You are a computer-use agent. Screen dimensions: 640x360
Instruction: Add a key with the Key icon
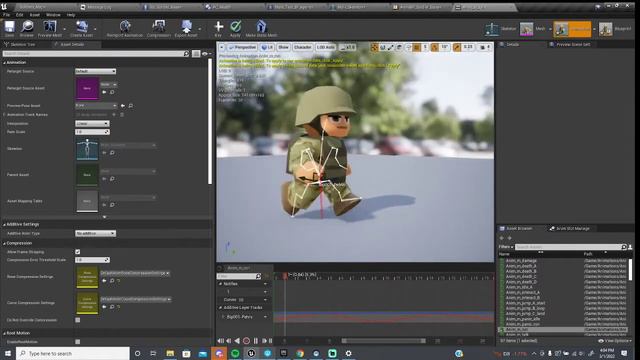(x=218, y=28)
